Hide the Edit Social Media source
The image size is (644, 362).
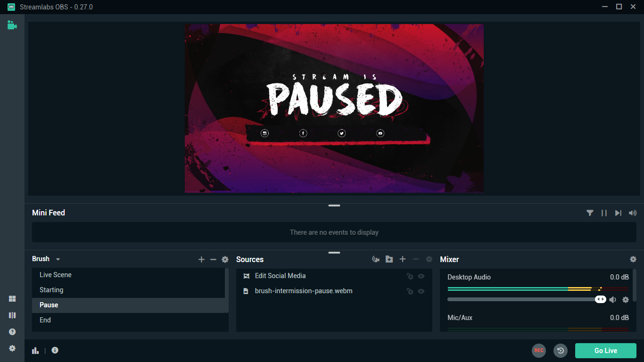(421, 276)
